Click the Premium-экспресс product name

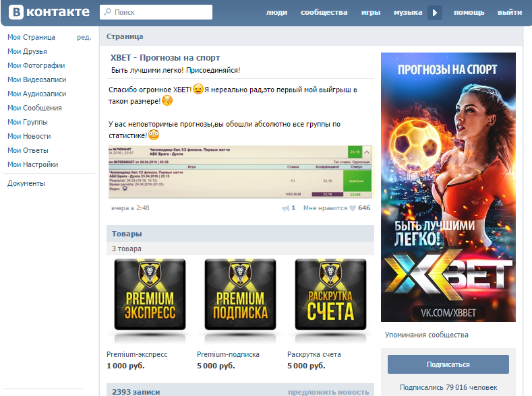[137, 354]
